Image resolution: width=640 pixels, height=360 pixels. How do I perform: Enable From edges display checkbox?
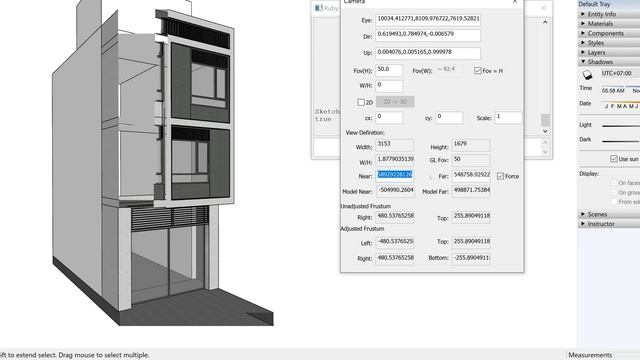pyautogui.click(x=614, y=202)
